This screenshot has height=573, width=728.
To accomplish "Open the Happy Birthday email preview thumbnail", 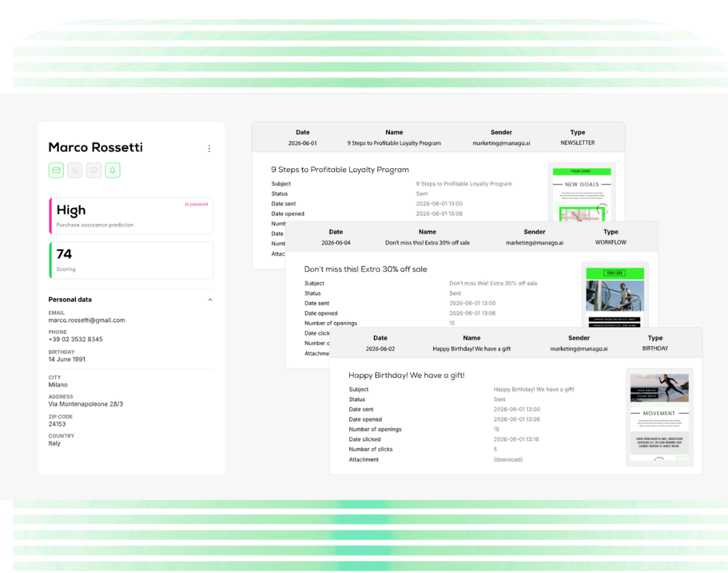I will pos(660,417).
